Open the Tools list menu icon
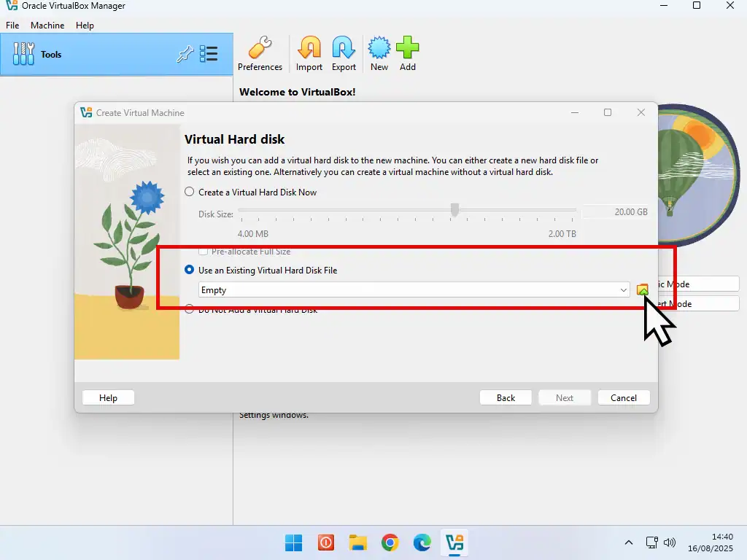Screen dimensions: 747x560 point(209,54)
